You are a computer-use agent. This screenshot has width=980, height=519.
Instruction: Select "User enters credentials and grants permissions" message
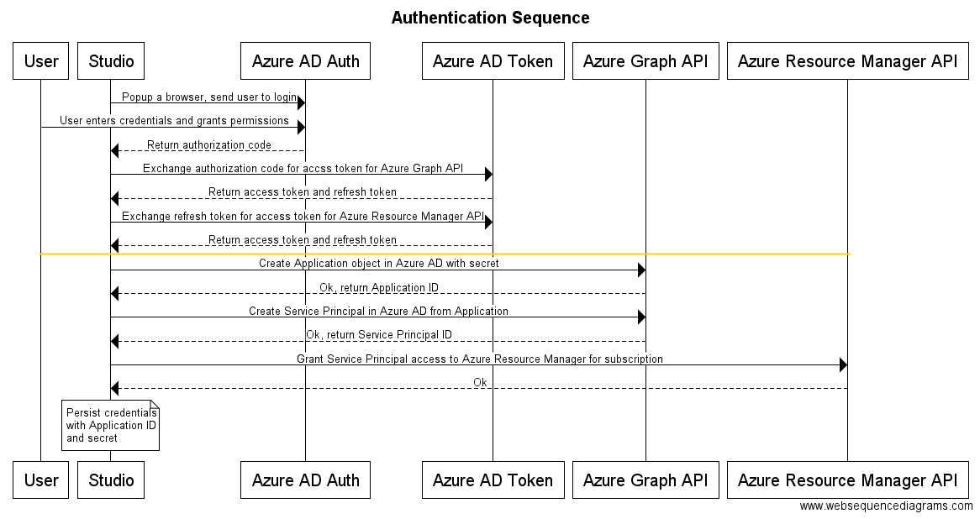174,121
